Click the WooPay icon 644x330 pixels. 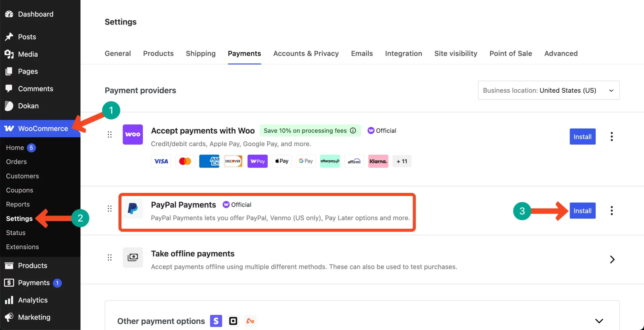coord(258,161)
